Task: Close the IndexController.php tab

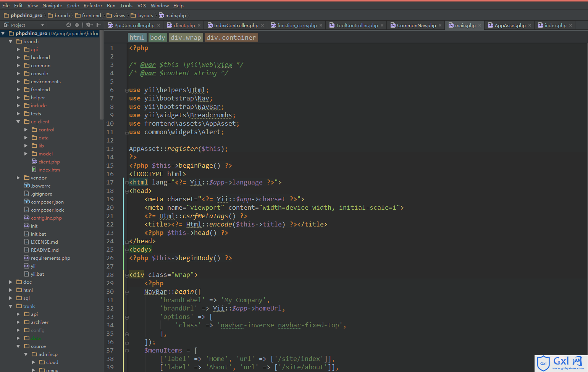Action: click(262, 26)
